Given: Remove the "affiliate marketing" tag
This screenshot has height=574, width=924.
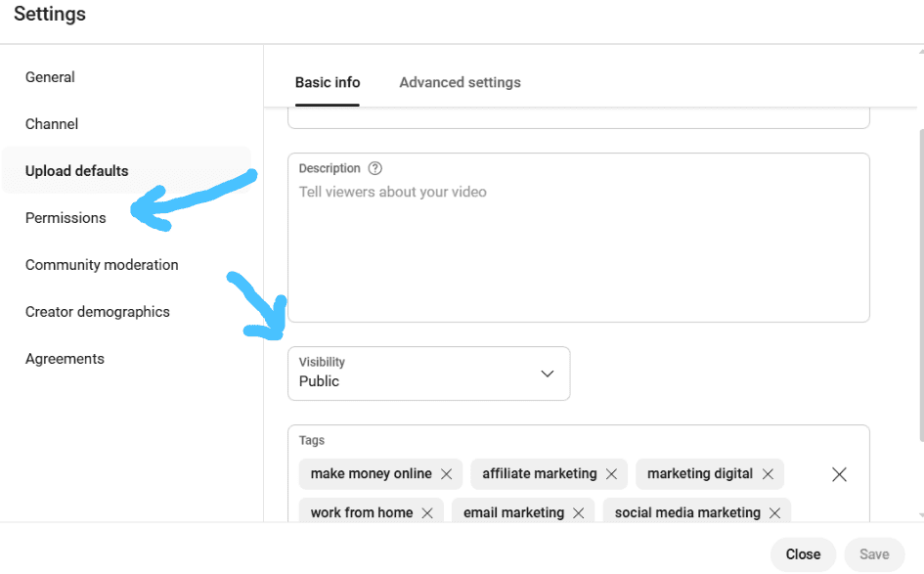Looking at the screenshot, I should click(612, 474).
